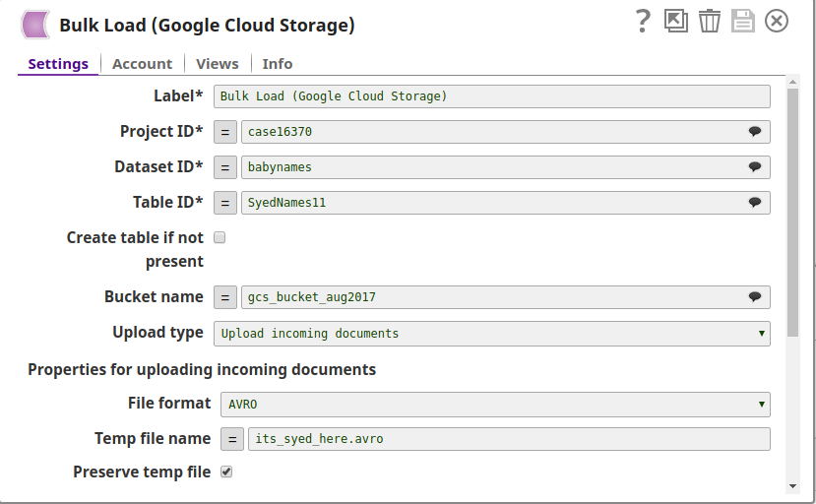Click the Label text field
The width and height of the screenshot is (816, 504).
(492, 96)
